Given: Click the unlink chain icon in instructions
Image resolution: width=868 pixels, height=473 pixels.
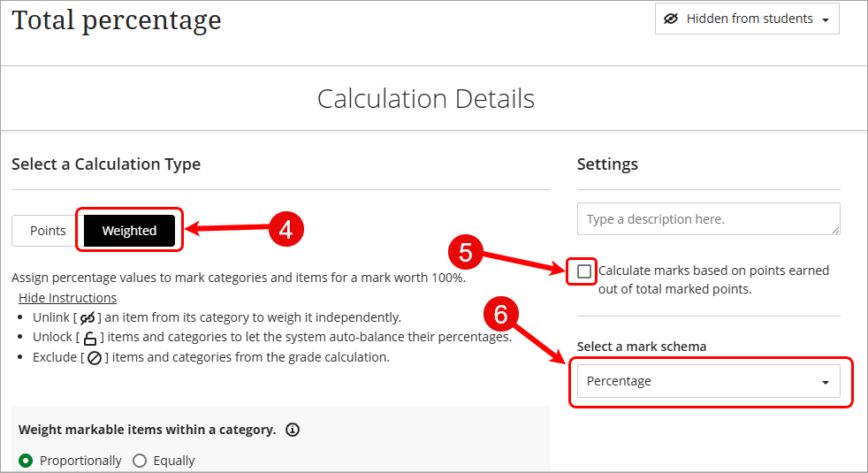Looking at the screenshot, I should [x=88, y=318].
